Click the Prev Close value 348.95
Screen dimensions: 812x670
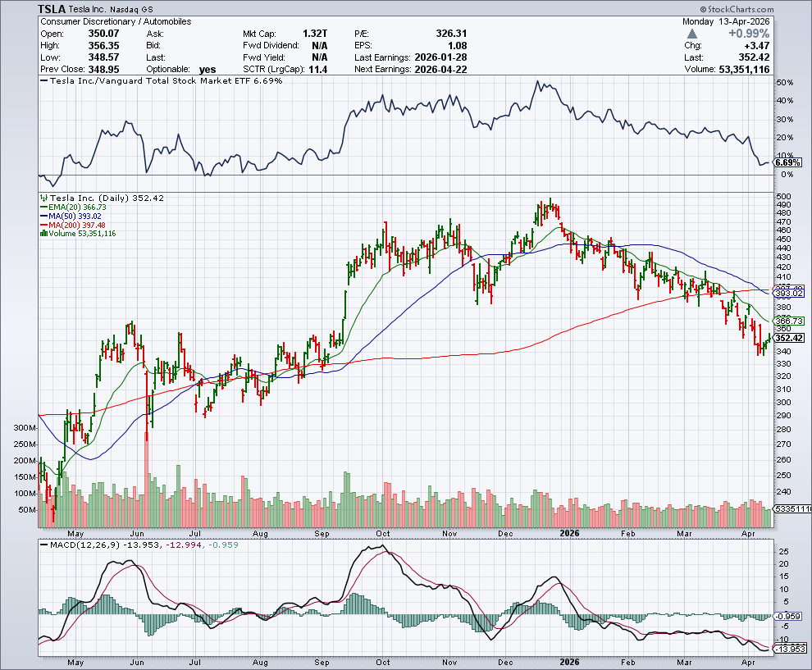coord(103,69)
